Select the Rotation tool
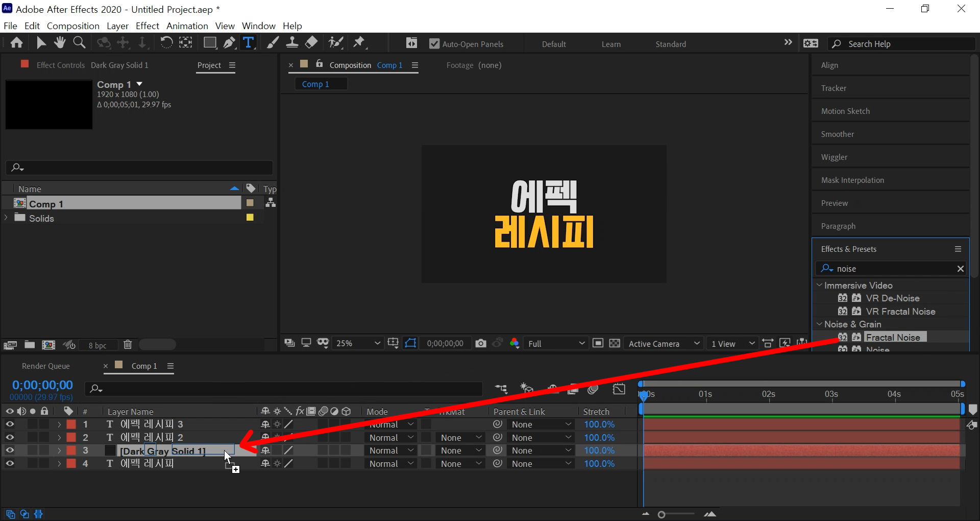Image resolution: width=980 pixels, height=521 pixels. (x=166, y=43)
